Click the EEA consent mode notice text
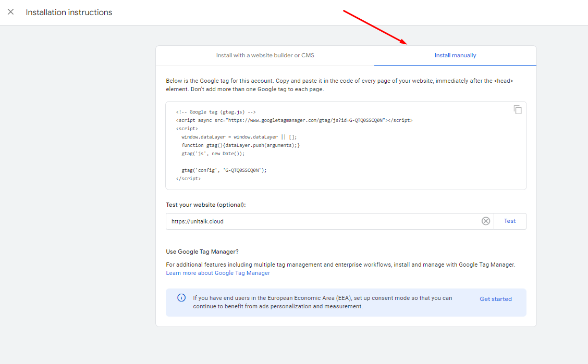Screen dimensions: 588x364 point(322,302)
